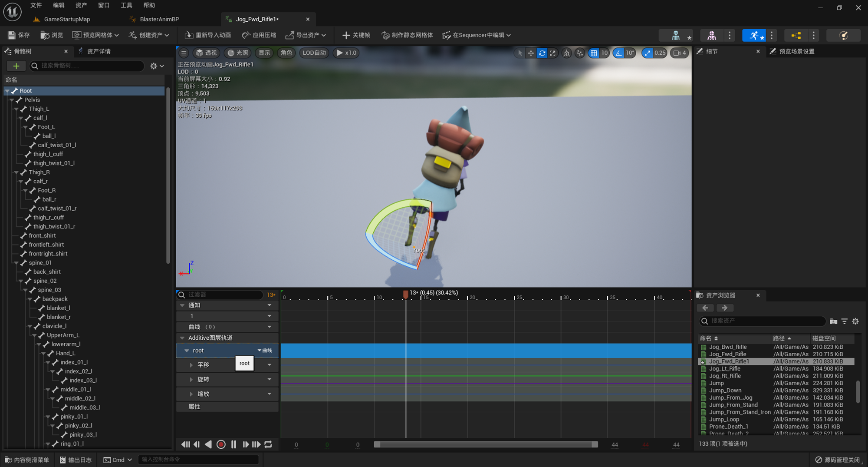The image size is (868, 467).
Task: Open the 内容侧滑菜单 content drawer
Action: pyautogui.click(x=27, y=460)
